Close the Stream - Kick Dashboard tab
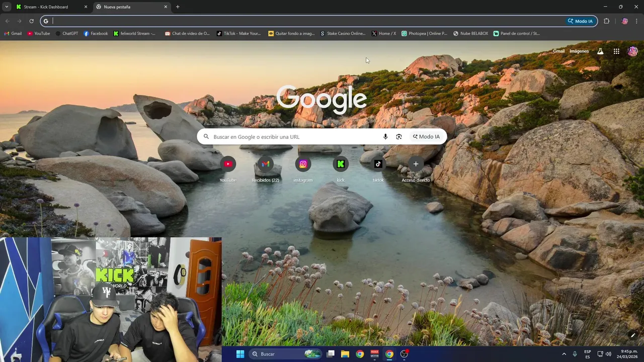The image size is (644, 362). [86, 7]
